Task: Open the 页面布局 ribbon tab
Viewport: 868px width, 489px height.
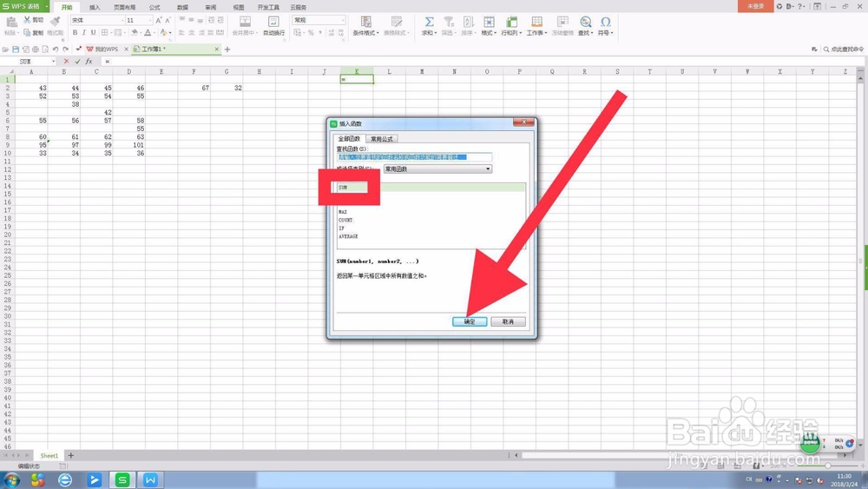Action: [x=124, y=7]
